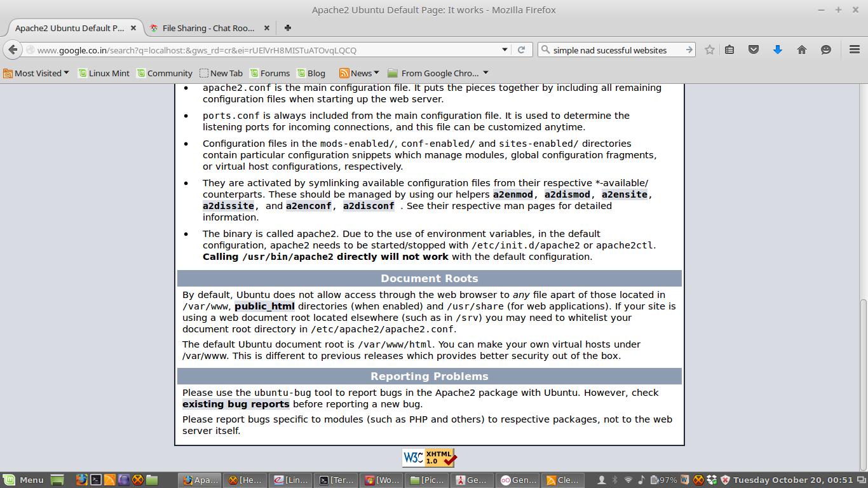868x488 pixels.
Task: Switch to File Sharing - Chat Room tab
Action: click(209, 28)
